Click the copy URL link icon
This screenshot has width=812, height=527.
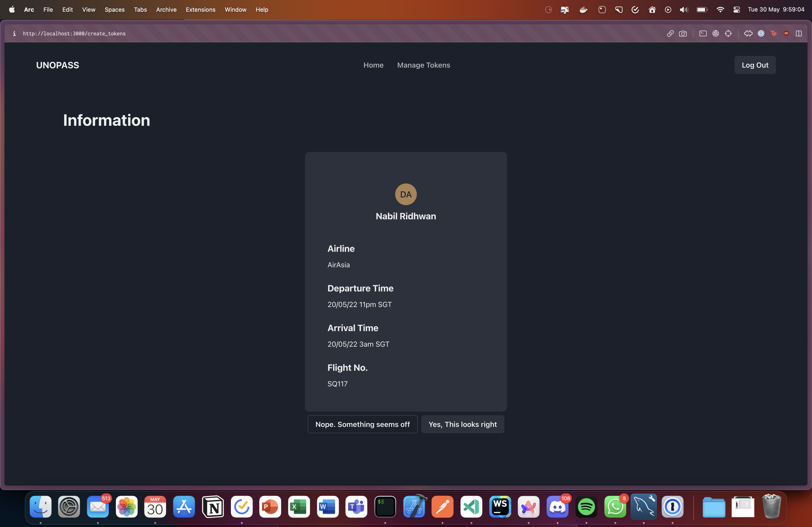(670, 33)
